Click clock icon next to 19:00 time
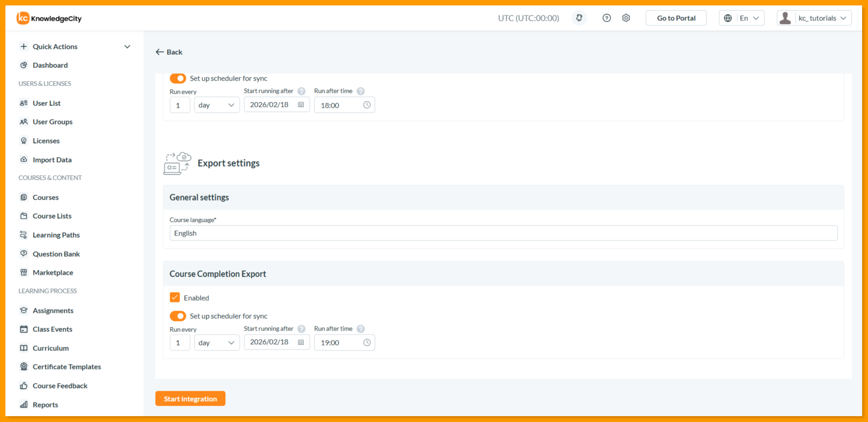The height and width of the screenshot is (422, 868). [367, 343]
